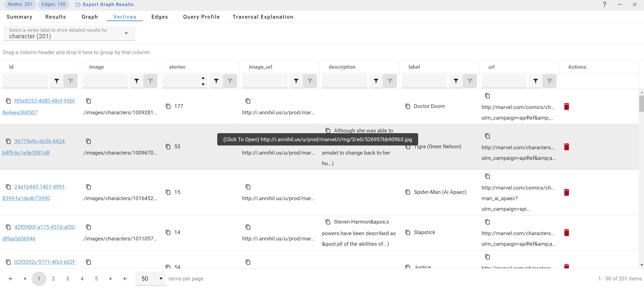This screenshot has height=288, width=644.
Task: Switch to the Results tab
Action: 56,17
